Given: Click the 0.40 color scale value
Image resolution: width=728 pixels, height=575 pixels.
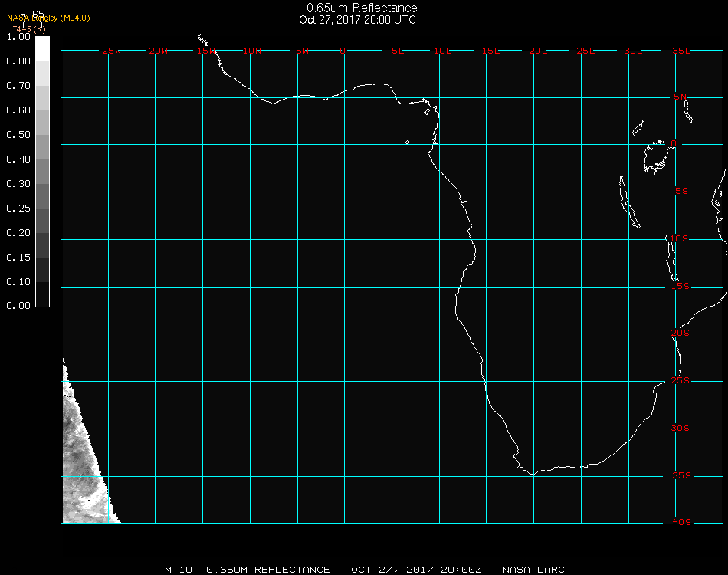Looking at the screenshot, I should click(18, 159).
